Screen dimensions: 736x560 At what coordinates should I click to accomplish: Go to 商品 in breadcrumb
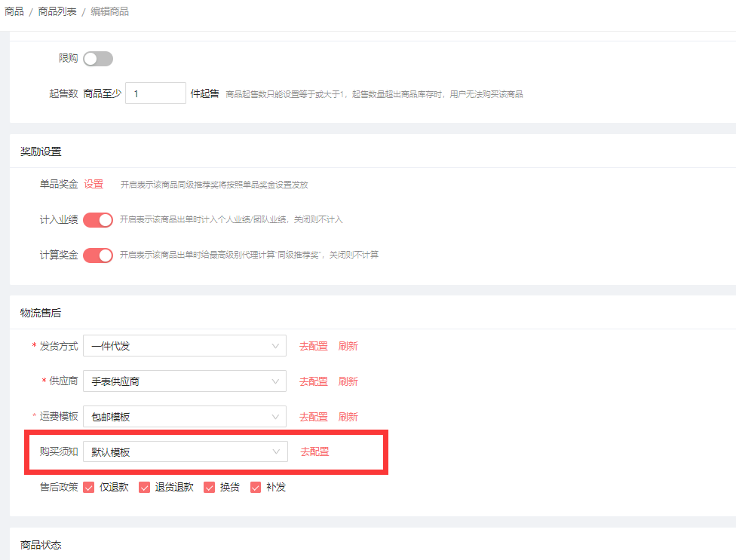pyautogui.click(x=14, y=11)
